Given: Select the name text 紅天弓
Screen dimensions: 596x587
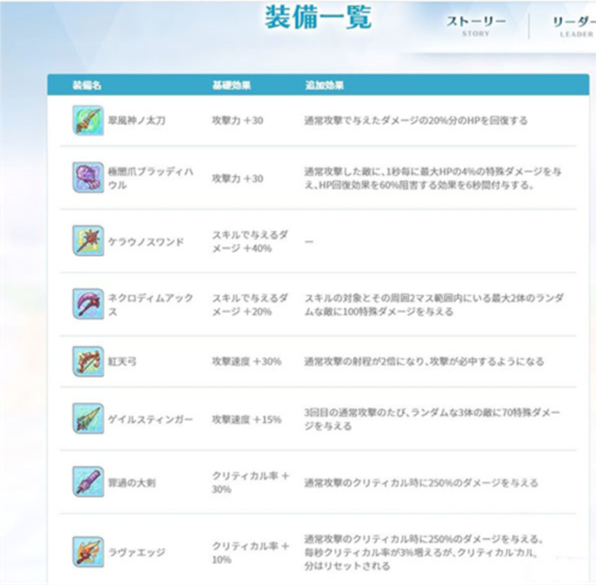Looking at the screenshot, I should click(122, 362).
